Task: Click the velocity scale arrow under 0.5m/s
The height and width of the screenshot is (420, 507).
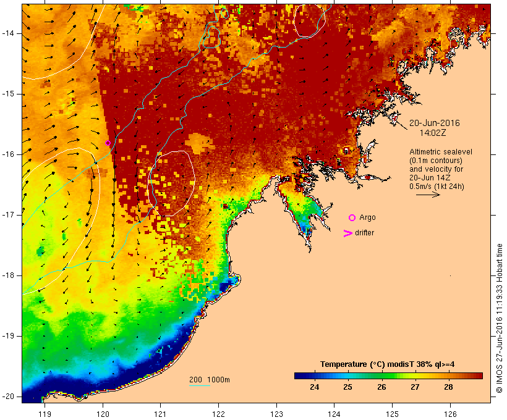Action: (x=428, y=195)
